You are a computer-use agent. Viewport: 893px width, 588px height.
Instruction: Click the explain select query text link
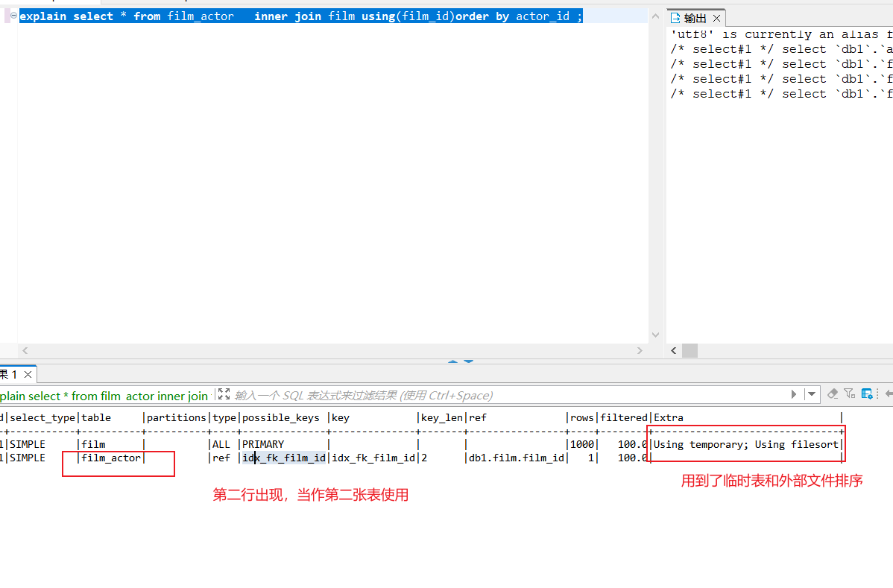point(104,396)
